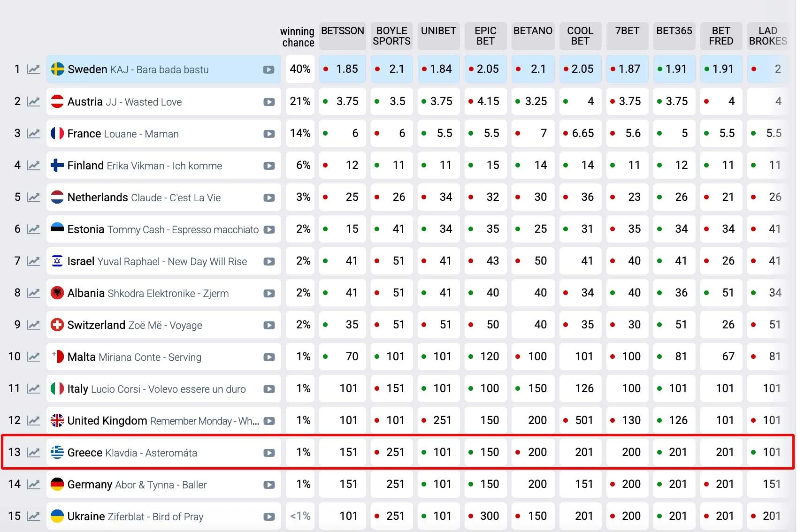Click the France Louane - Maman entry
Image resolution: width=797 pixels, height=532 pixels.
tap(123, 134)
